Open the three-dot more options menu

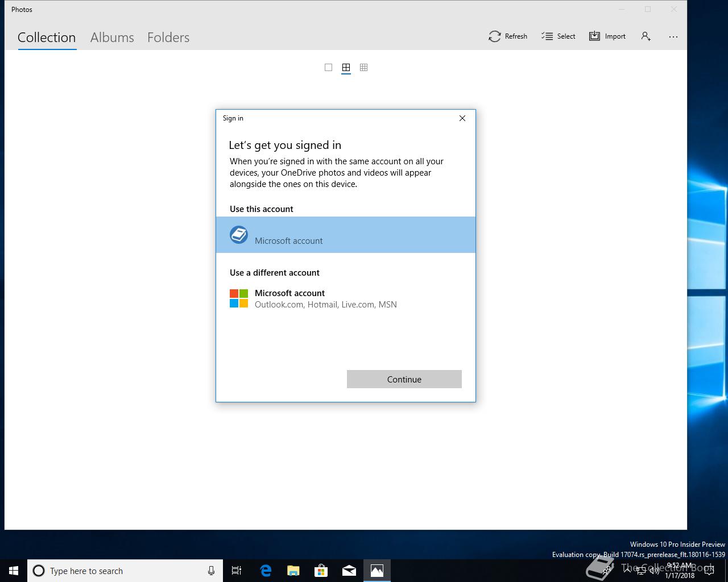(673, 36)
